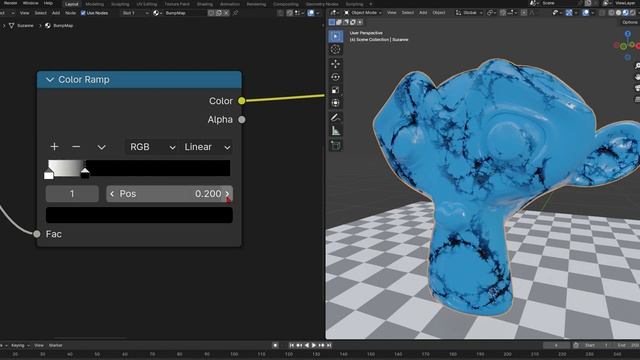Pin the node editor material
The height and width of the screenshot is (360, 640).
(236, 13)
